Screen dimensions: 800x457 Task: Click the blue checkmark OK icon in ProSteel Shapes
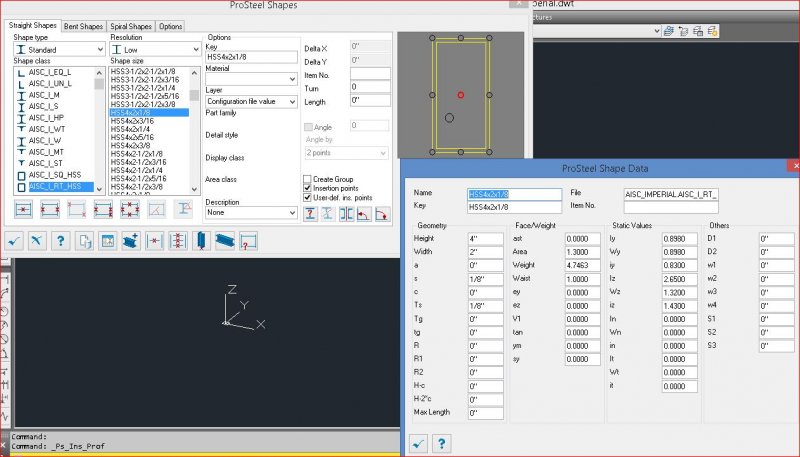pos(14,241)
